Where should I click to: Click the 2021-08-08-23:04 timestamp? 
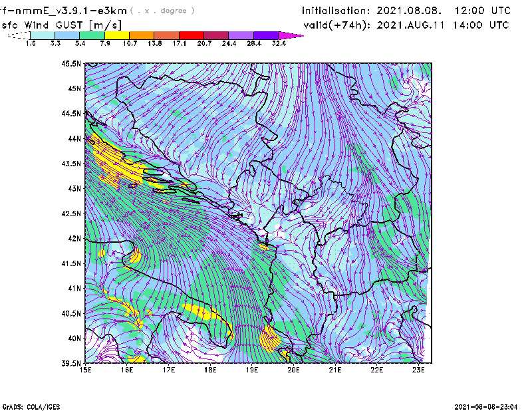click(491, 406)
